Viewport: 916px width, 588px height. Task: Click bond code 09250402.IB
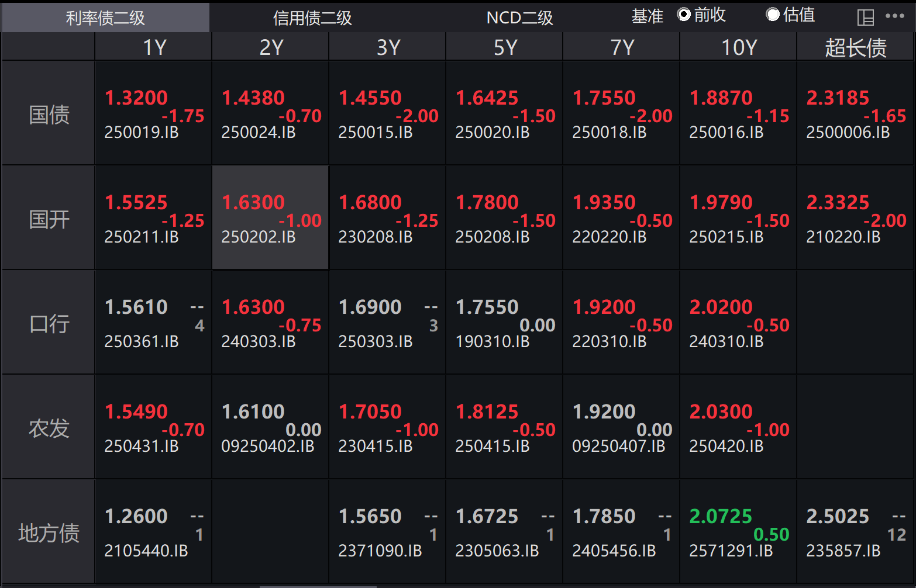coord(268,447)
